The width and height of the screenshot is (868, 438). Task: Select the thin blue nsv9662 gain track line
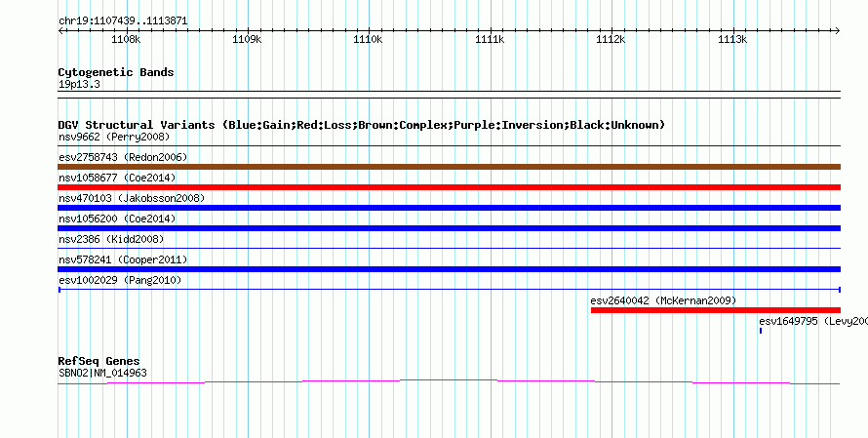449,146
